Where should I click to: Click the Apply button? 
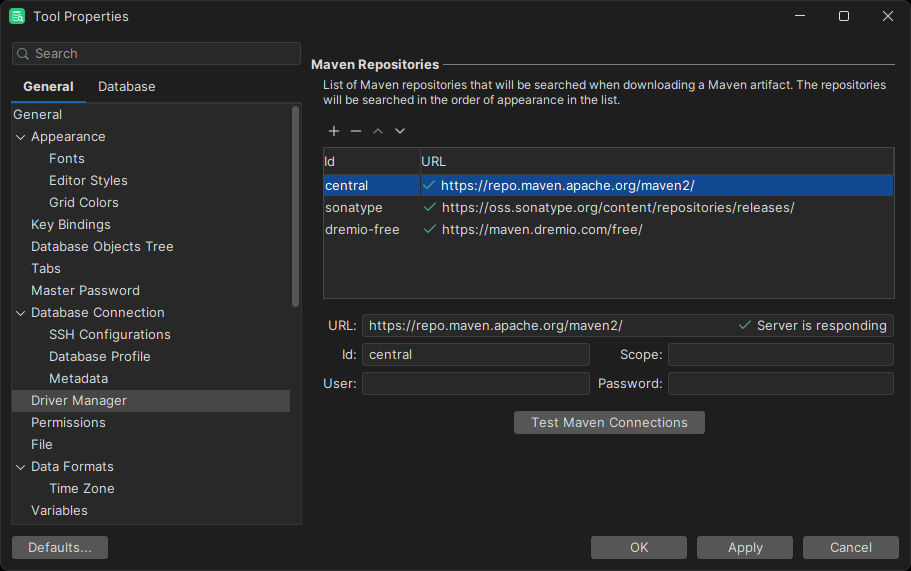pos(745,548)
